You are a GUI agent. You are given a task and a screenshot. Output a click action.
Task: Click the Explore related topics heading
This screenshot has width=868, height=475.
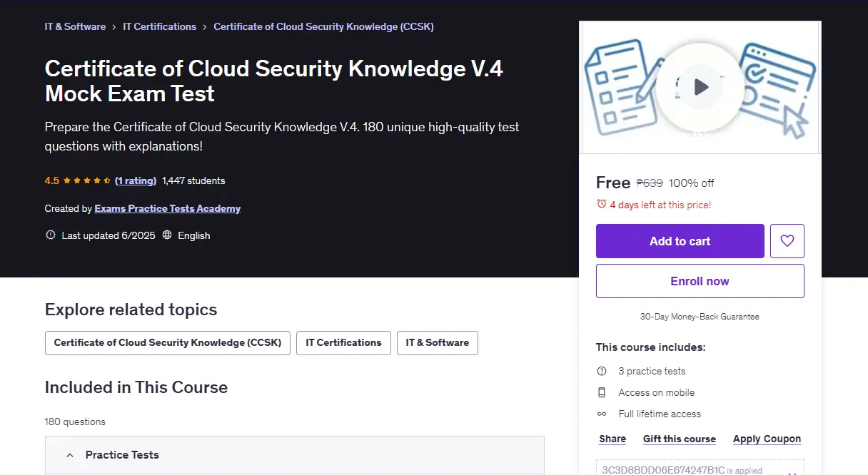pyautogui.click(x=131, y=310)
